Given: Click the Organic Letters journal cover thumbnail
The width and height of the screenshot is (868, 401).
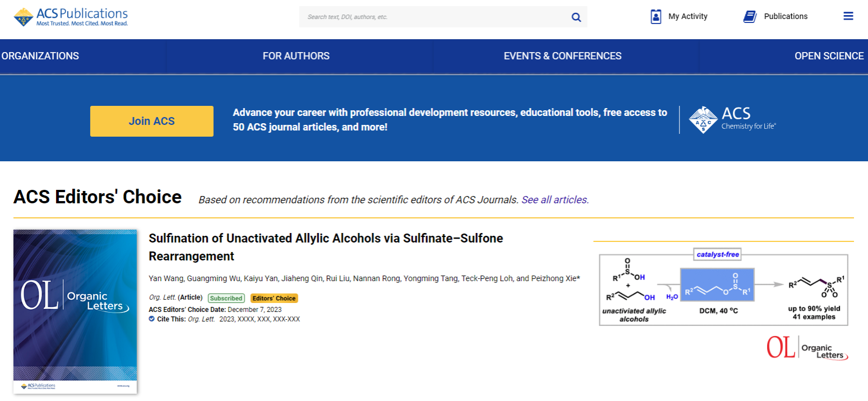Looking at the screenshot, I should pos(75,311).
